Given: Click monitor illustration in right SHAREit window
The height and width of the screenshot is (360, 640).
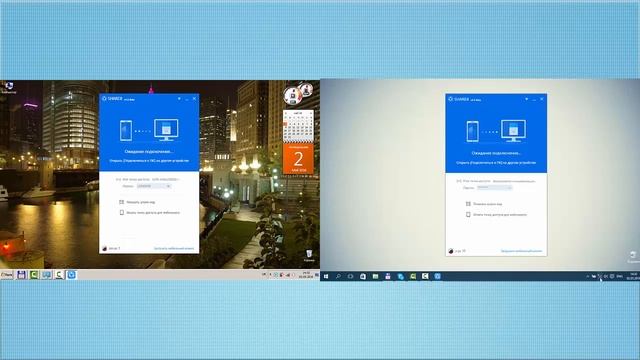Looking at the screenshot, I should (513, 131).
